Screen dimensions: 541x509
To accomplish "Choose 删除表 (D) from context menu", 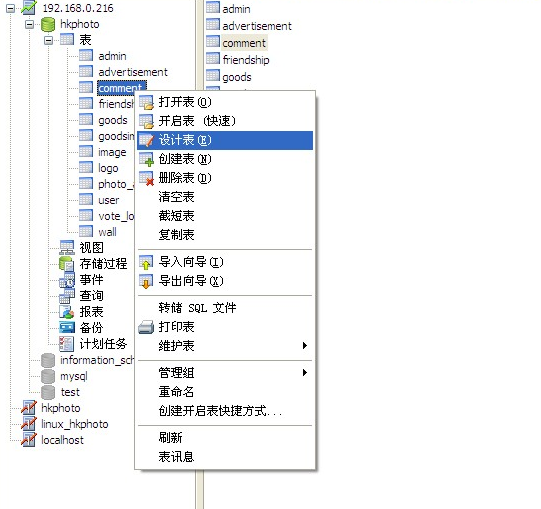I will tap(225, 178).
